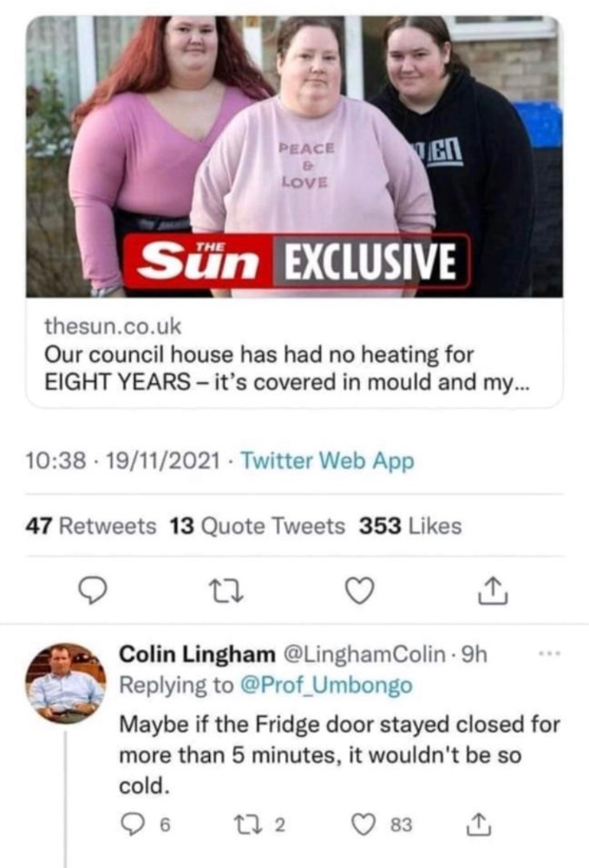Open more options on Colin Lingham's reply
The image size is (589, 868).
click(550, 654)
